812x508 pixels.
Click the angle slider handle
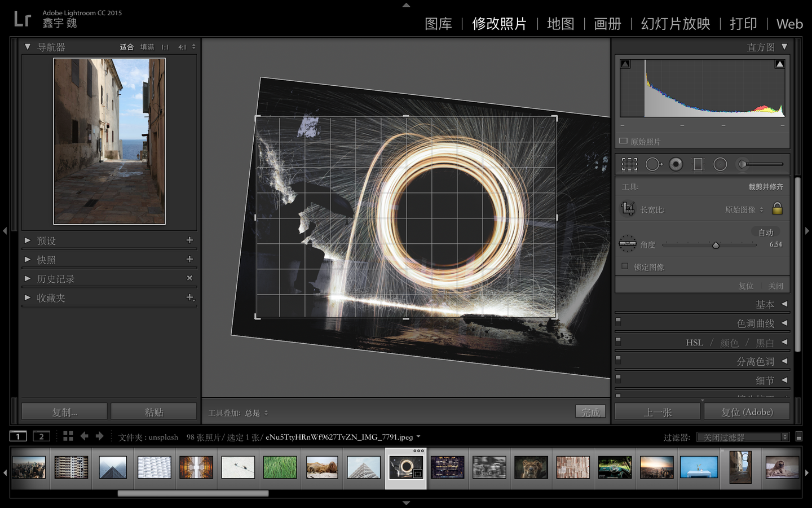(x=716, y=245)
